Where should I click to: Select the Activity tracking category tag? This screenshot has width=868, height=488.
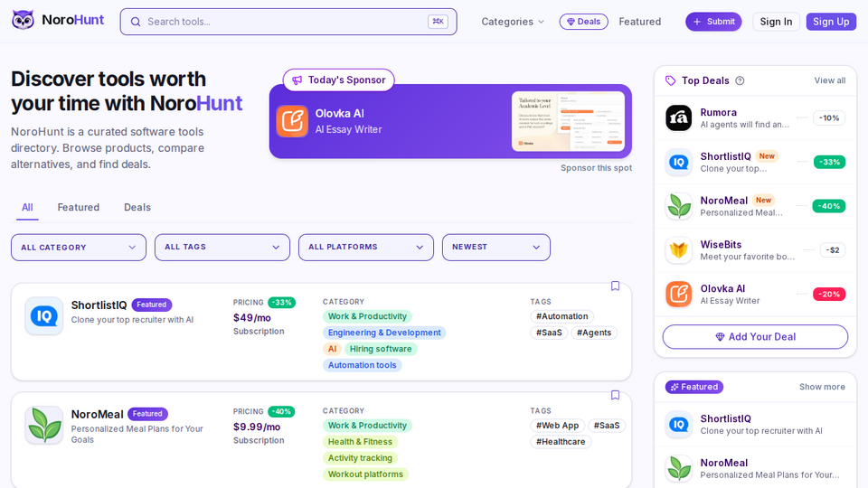click(360, 458)
